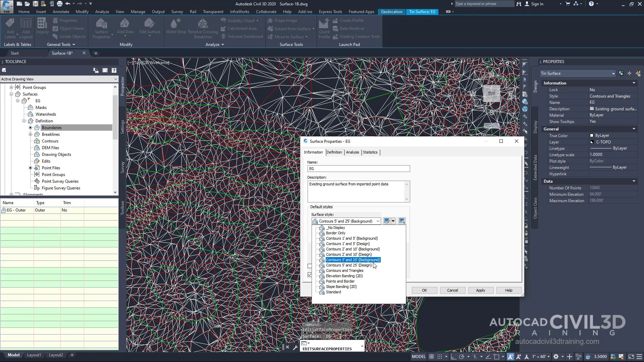Open the Annotate ribbon tab

(x=61, y=11)
